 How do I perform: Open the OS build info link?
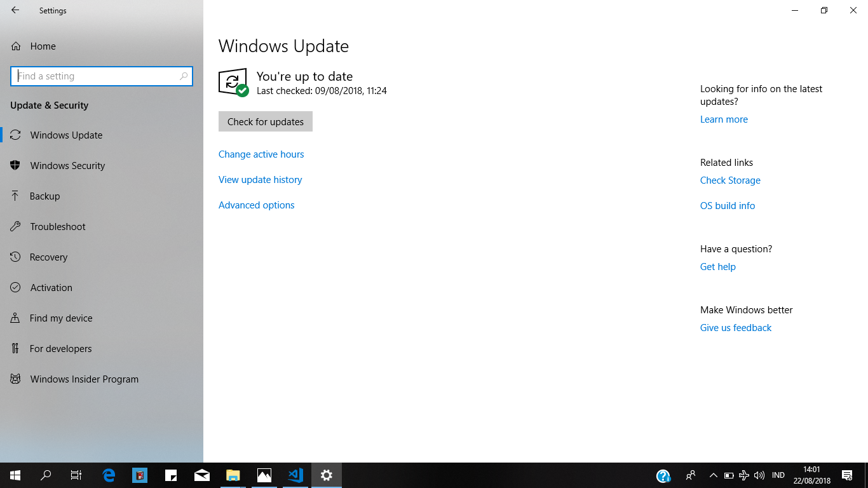[728, 205]
